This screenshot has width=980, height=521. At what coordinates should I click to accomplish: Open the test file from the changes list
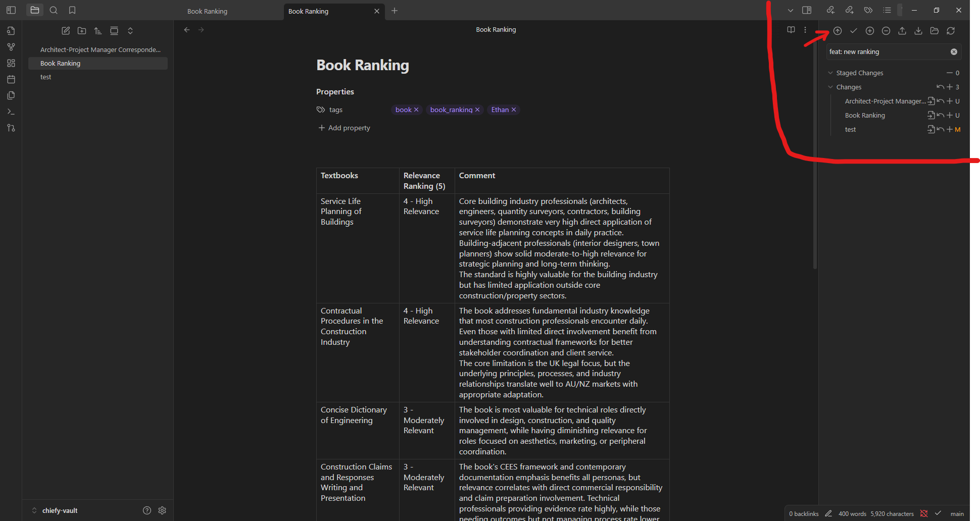tap(931, 129)
